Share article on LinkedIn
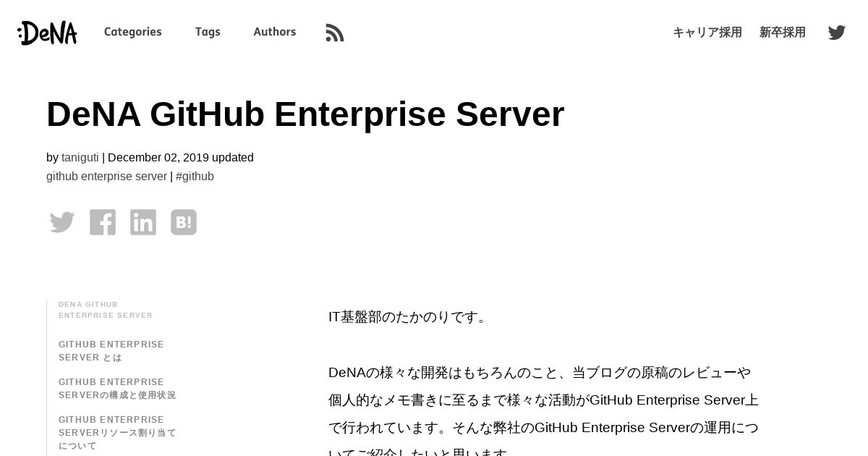868x456 pixels. [143, 222]
